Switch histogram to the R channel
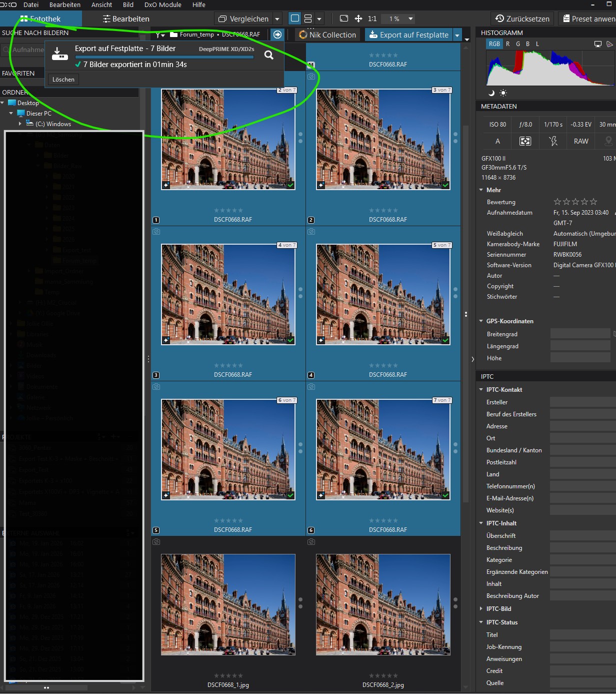616x694 pixels. click(508, 44)
